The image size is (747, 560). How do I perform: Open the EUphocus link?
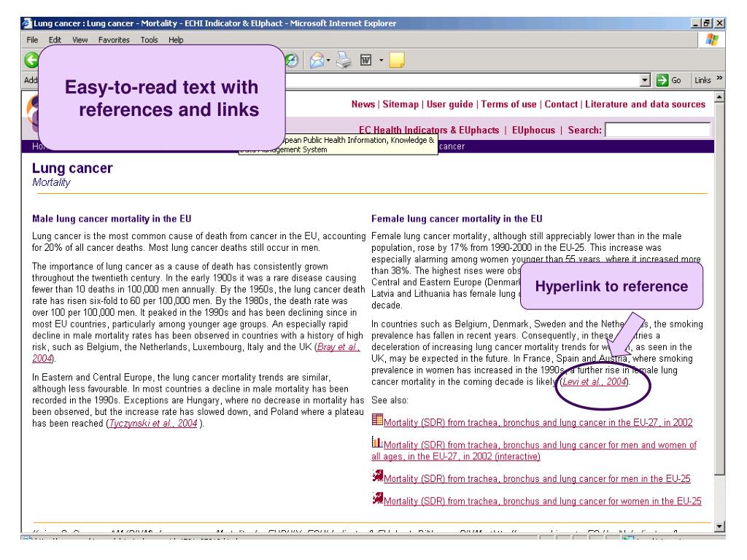(x=533, y=130)
